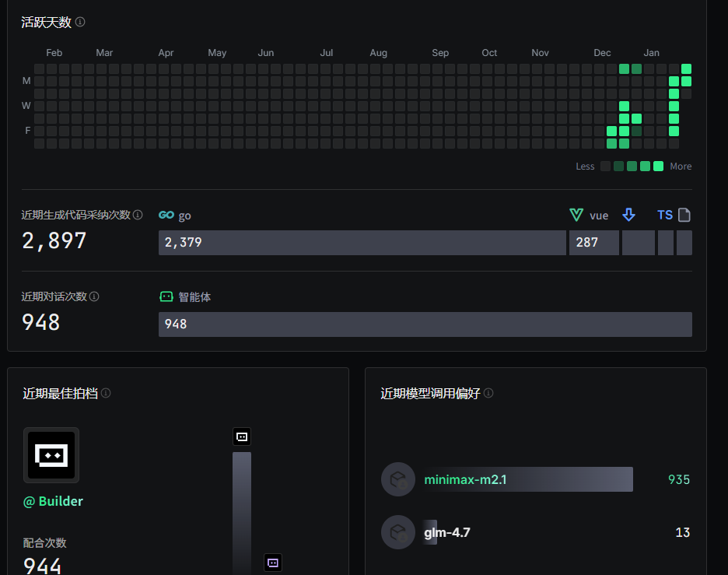Click info icon beside 近期模型调用偏好
This screenshot has width=728, height=575.
[x=488, y=393]
